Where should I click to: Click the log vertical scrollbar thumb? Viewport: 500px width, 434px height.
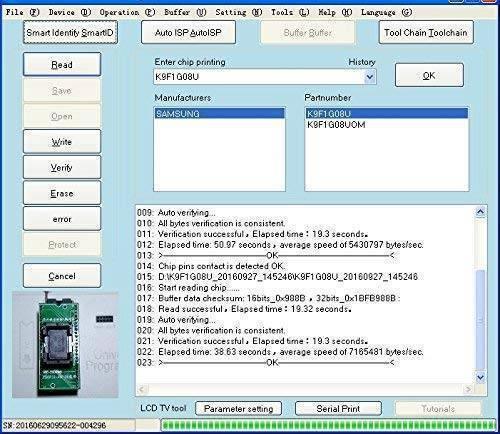point(480,320)
